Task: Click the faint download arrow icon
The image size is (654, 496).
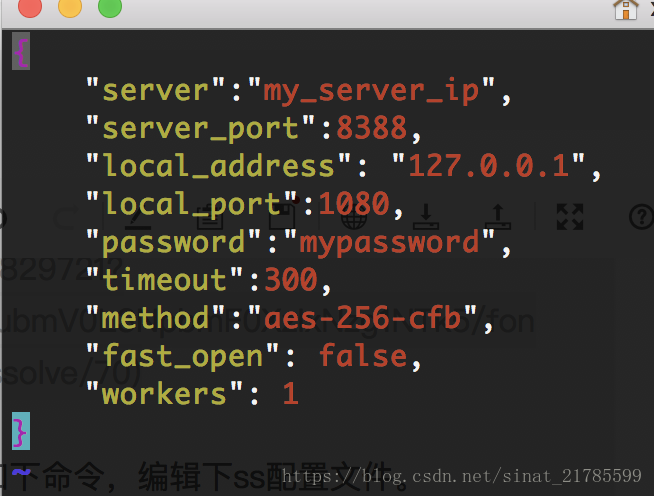Action: [x=426, y=215]
